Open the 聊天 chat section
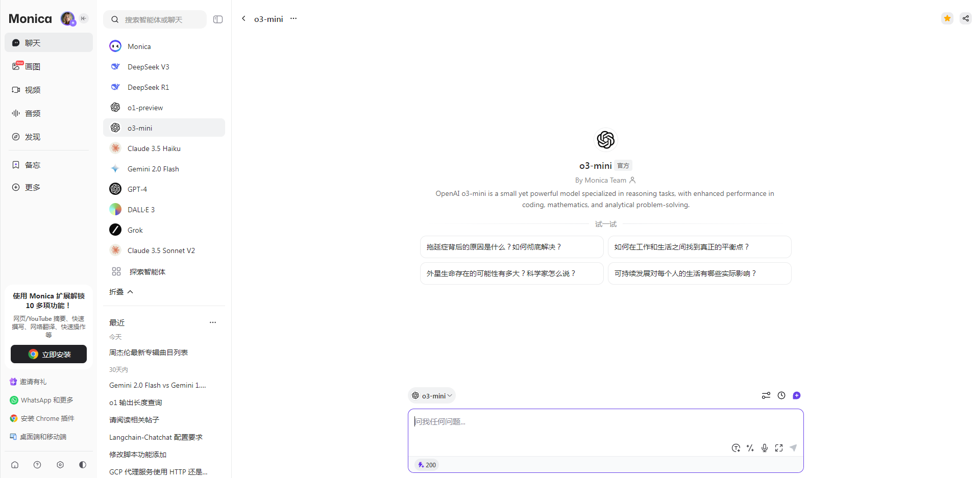Screen dimensions: 980x478 click(x=49, y=43)
